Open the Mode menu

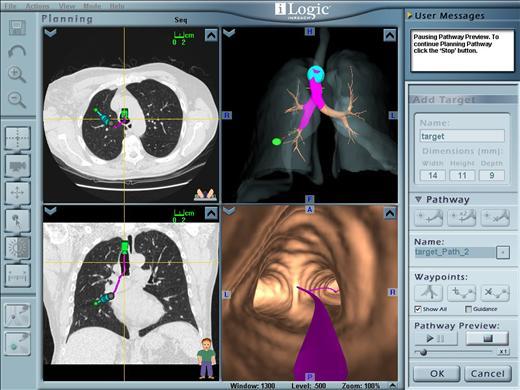[92, 6]
